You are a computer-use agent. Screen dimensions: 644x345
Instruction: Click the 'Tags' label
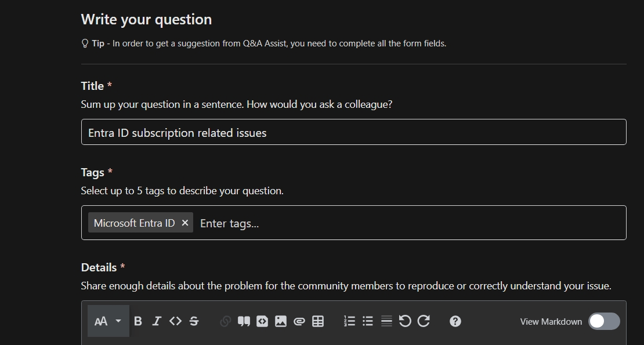[92, 173]
